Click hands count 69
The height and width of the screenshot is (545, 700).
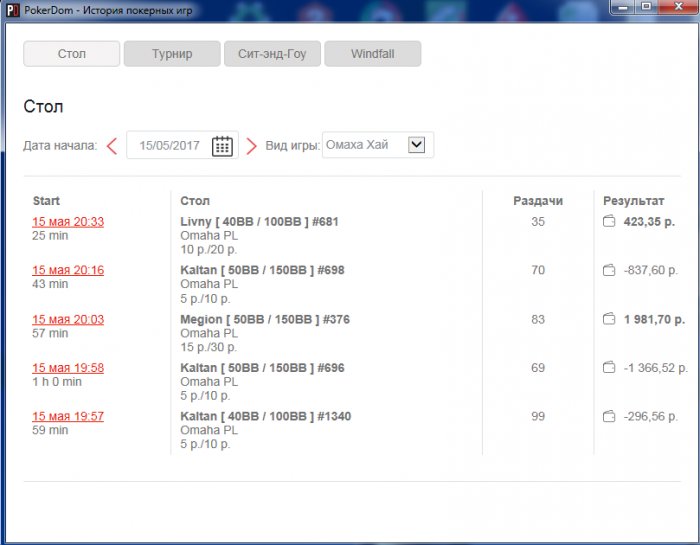click(x=538, y=368)
